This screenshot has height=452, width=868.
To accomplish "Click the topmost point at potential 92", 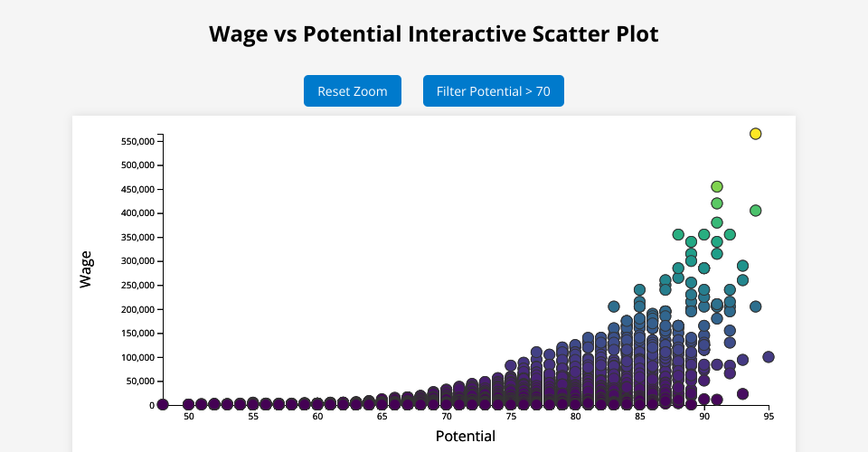I will [x=730, y=235].
